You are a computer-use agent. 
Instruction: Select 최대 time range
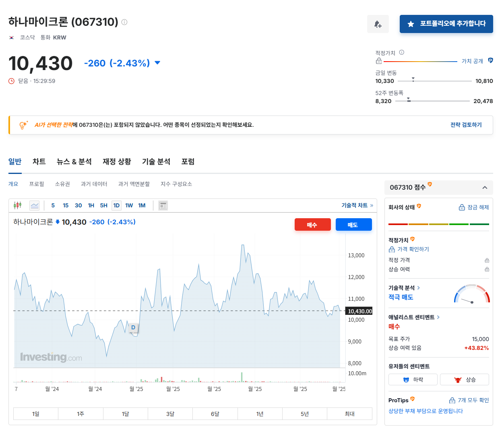pyautogui.click(x=350, y=414)
